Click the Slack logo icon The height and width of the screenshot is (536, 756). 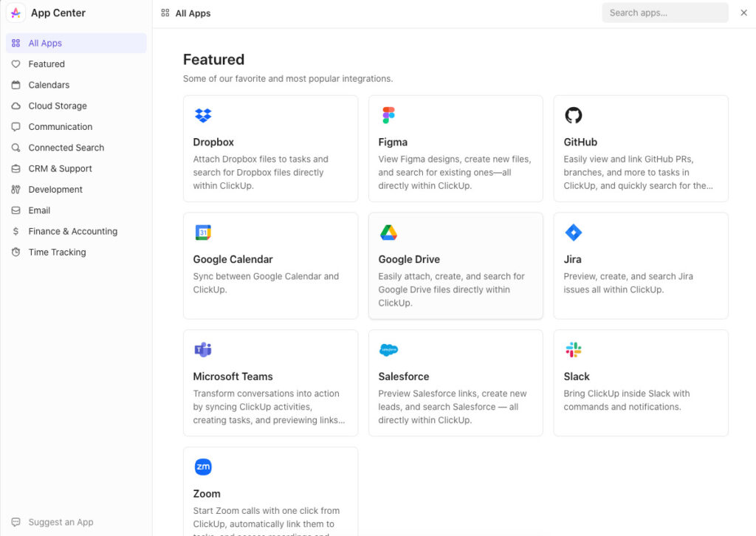pos(573,349)
